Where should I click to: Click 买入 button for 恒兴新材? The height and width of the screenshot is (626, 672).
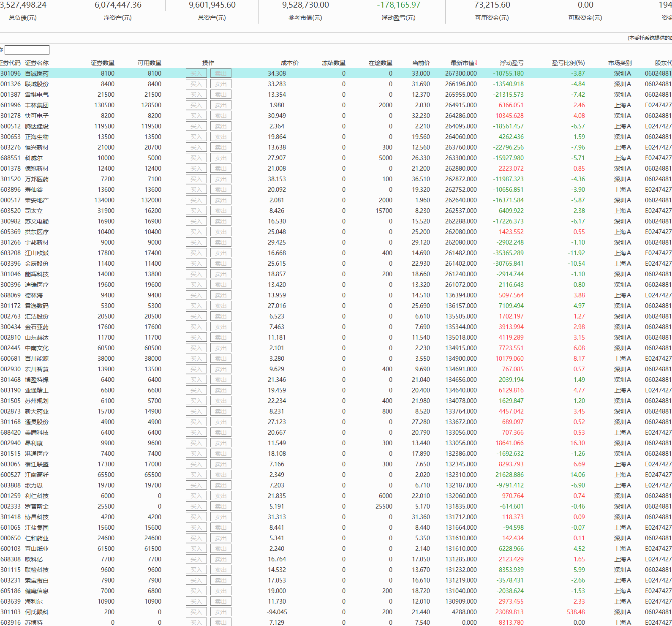196,147
